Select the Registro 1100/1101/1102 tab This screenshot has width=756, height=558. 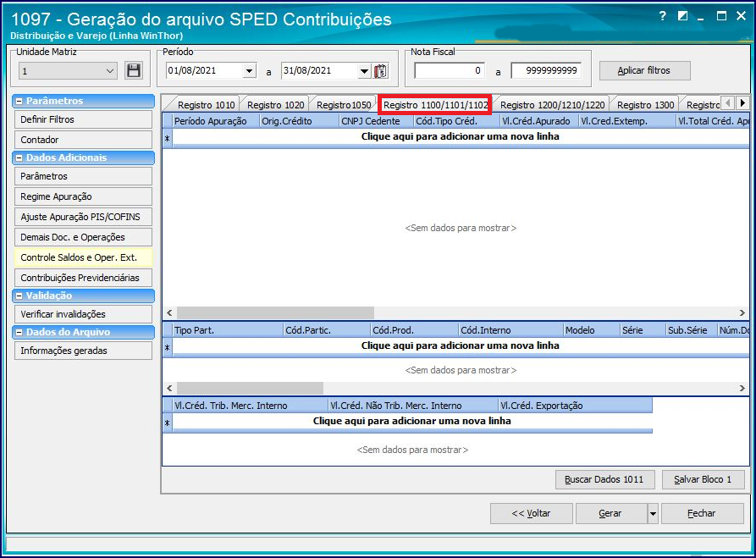tap(435, 105)
